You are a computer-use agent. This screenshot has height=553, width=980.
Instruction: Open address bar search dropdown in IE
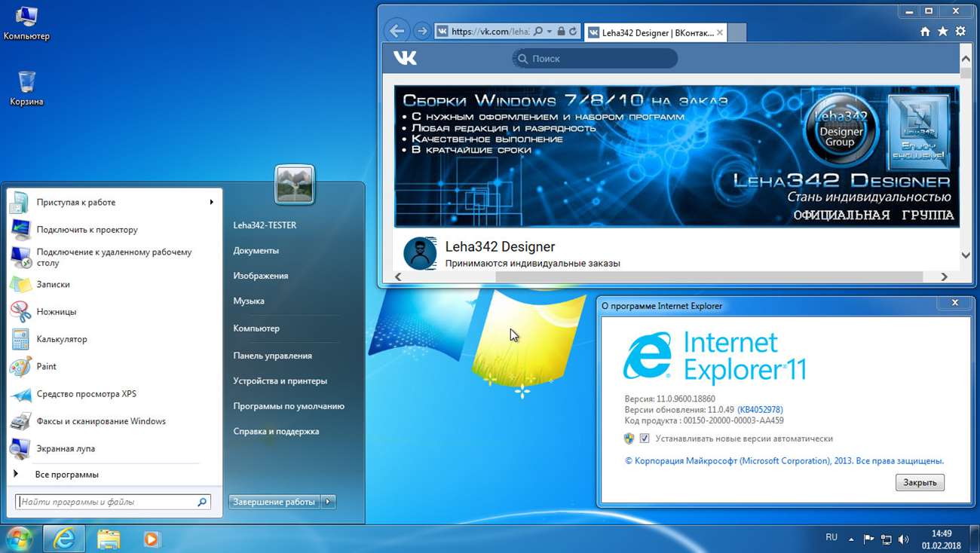[549, 32]
